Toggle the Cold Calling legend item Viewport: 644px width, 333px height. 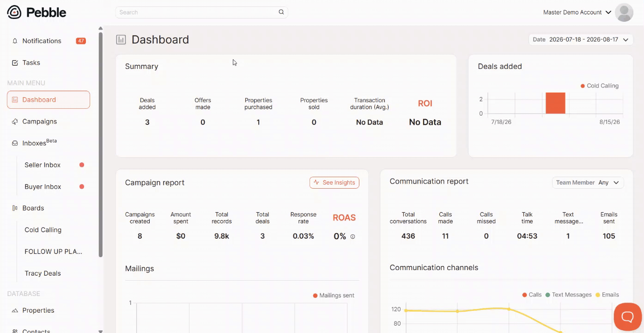pos(599,86)
